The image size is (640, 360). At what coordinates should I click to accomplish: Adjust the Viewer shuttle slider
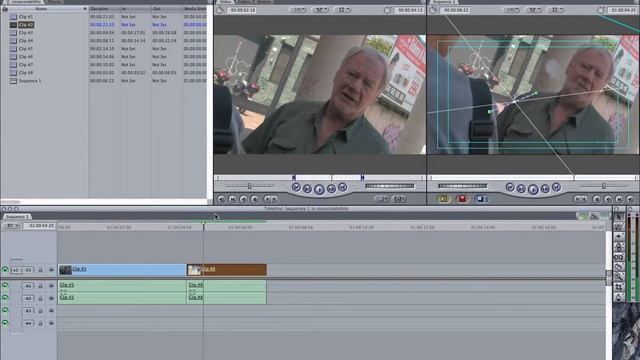pos(250,186)
